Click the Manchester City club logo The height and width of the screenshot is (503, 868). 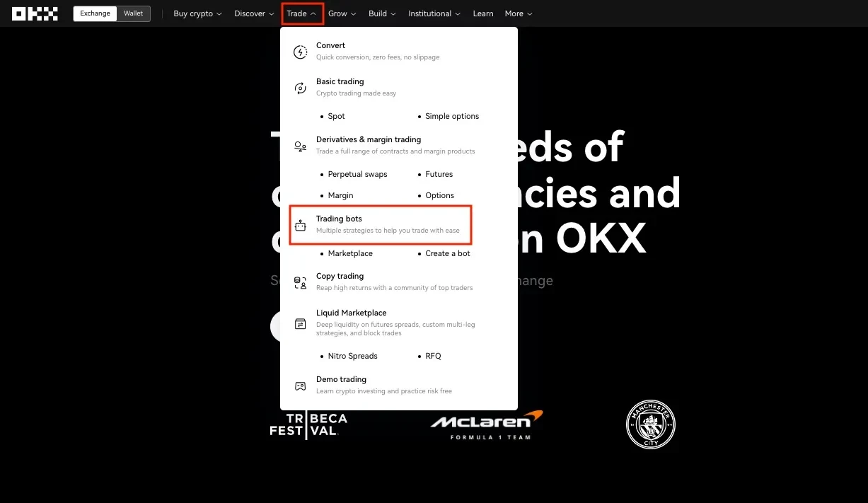pos(650,424)
